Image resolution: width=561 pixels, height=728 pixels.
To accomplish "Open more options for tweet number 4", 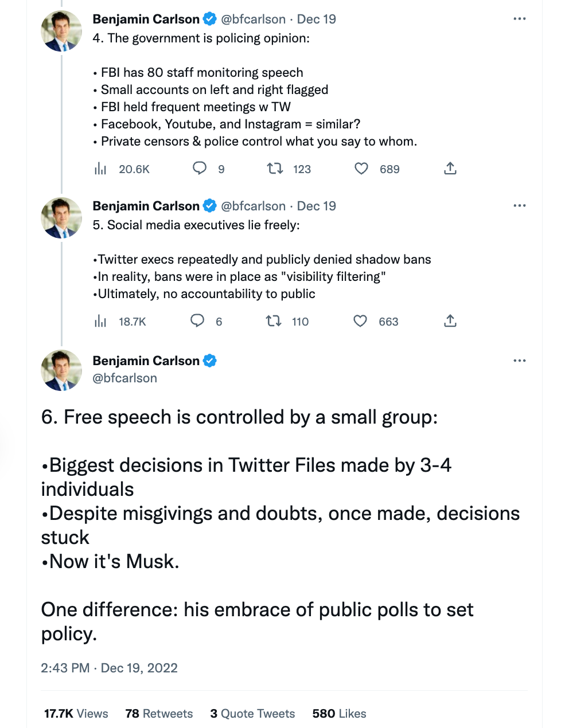I will pyautogui.click(x=520, y=19).
